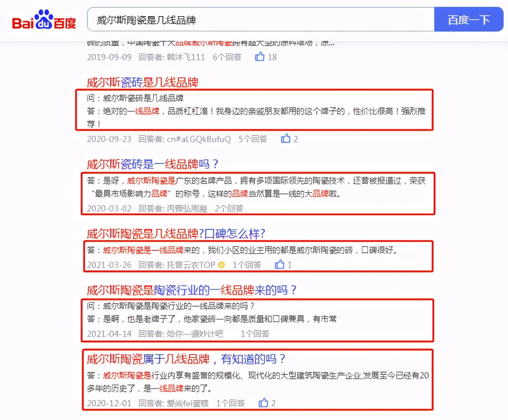
Task: Click the gold medal badge beside 托菅云农TOP
Action: 221,265
